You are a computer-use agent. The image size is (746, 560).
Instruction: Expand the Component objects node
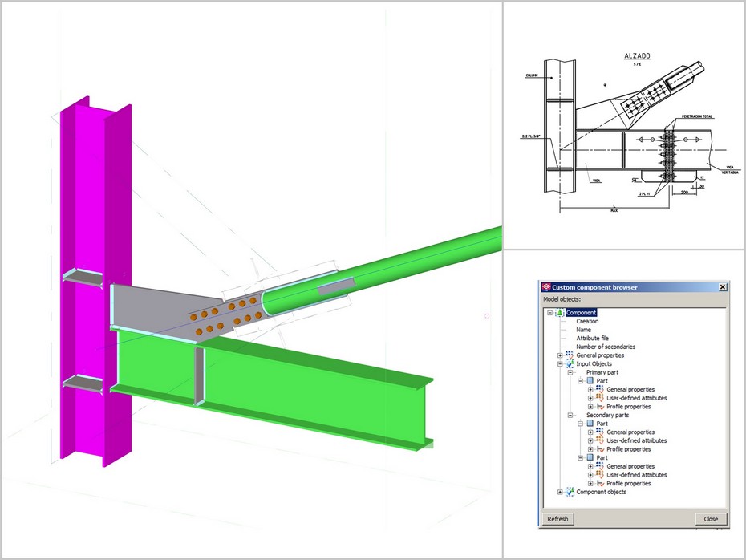(x=560, y=492)
